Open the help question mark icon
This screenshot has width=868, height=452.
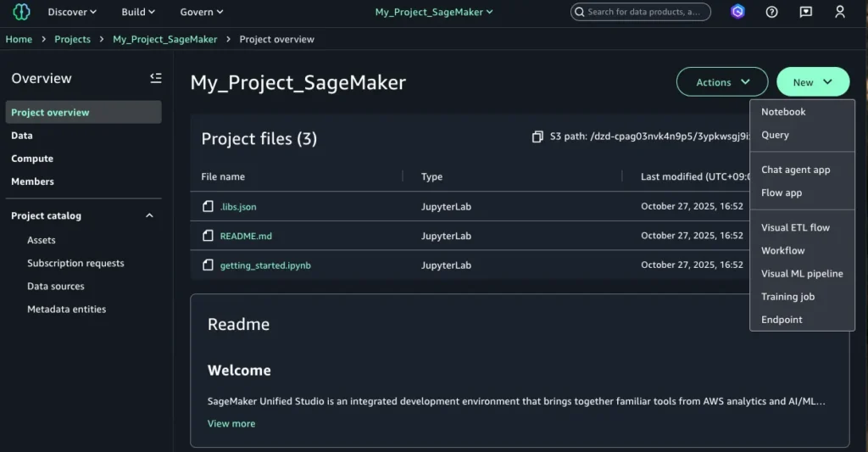click(771, 12)
